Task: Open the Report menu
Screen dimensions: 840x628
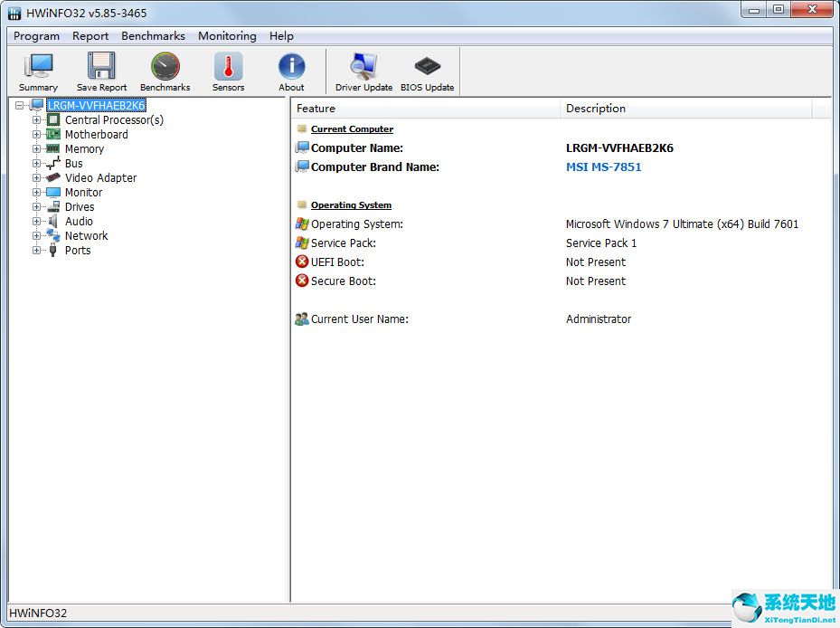Action: [x=90, y=36]
